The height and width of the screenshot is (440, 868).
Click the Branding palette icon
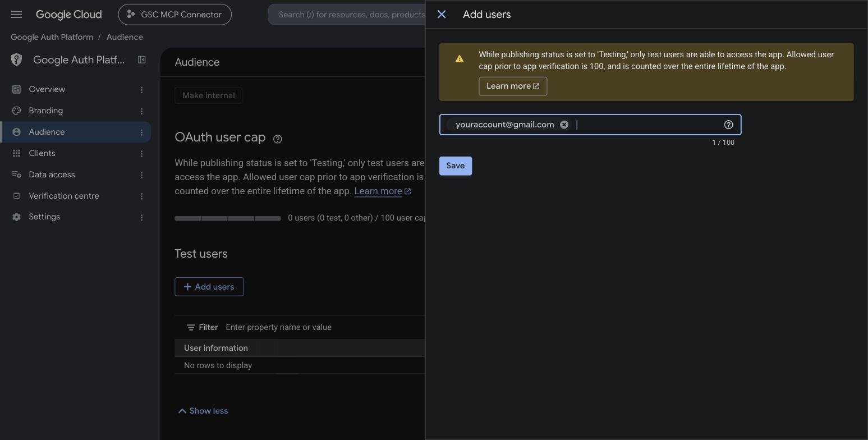click(16, 111)
